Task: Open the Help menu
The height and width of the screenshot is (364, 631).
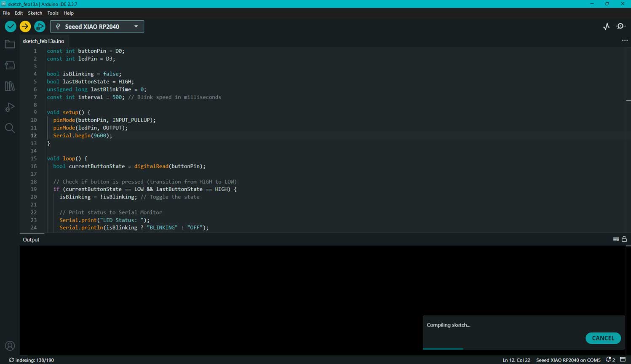Action: click(69, 13)
